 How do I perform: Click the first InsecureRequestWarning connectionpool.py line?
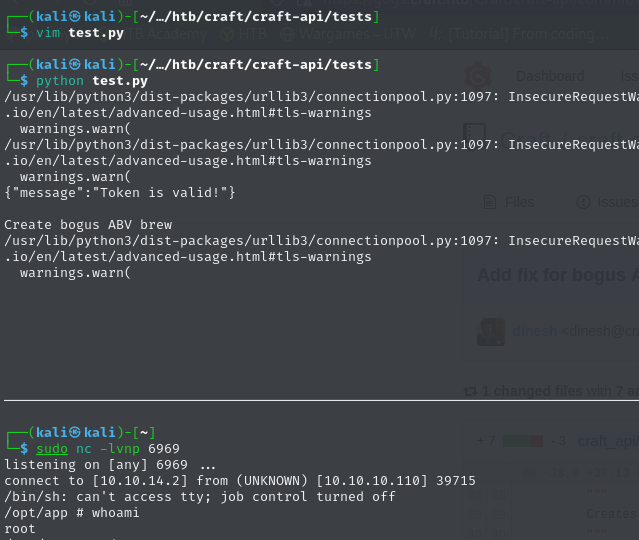point(321,97)
